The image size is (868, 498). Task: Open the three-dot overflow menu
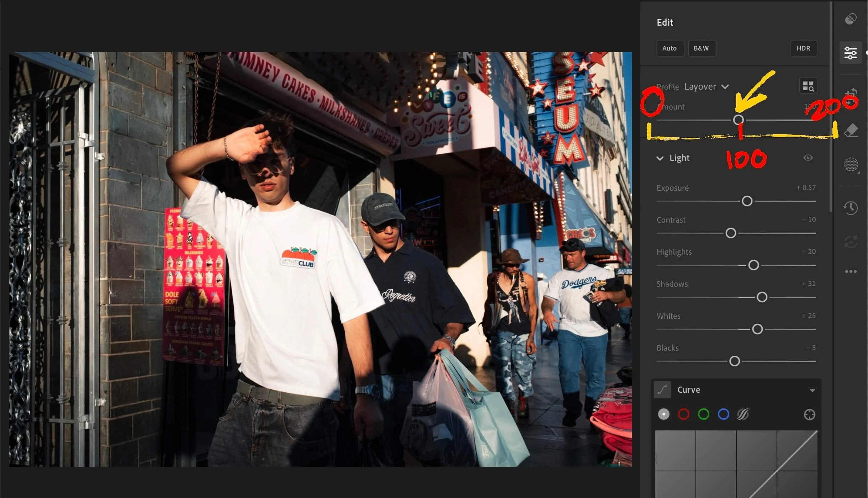851,271
